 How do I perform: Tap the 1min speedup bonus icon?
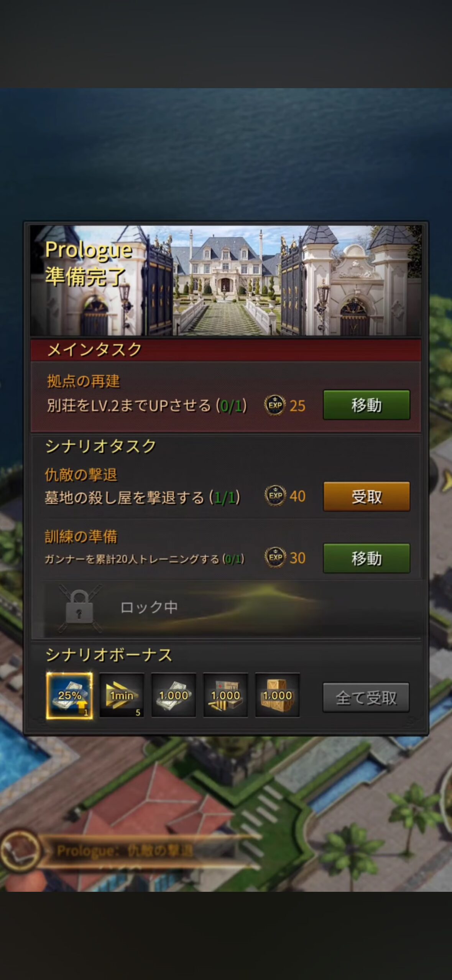[x=122, y=695]
